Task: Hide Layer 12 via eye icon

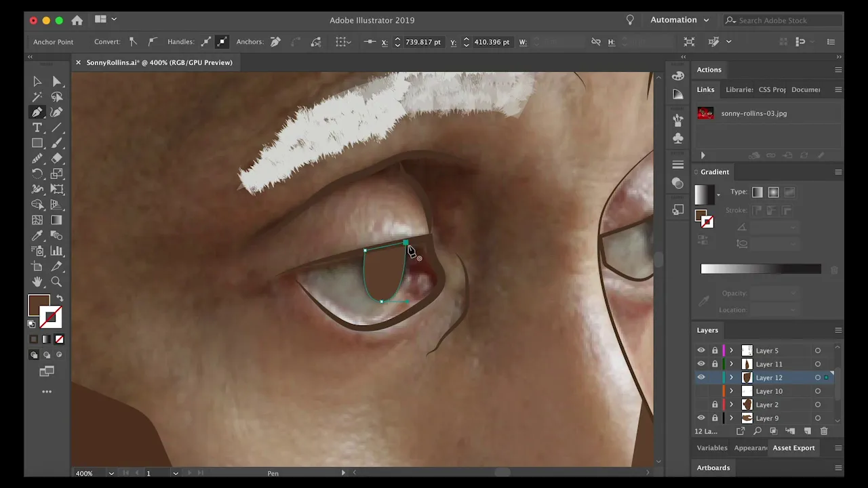Action: pyautogui.click(x=701, y=378)
